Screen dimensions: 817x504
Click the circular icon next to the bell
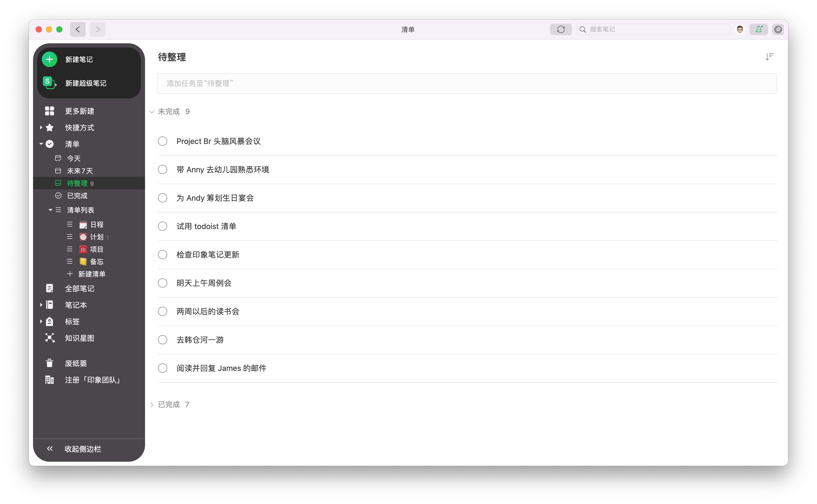pyautogui.click(x=778, y=29)
